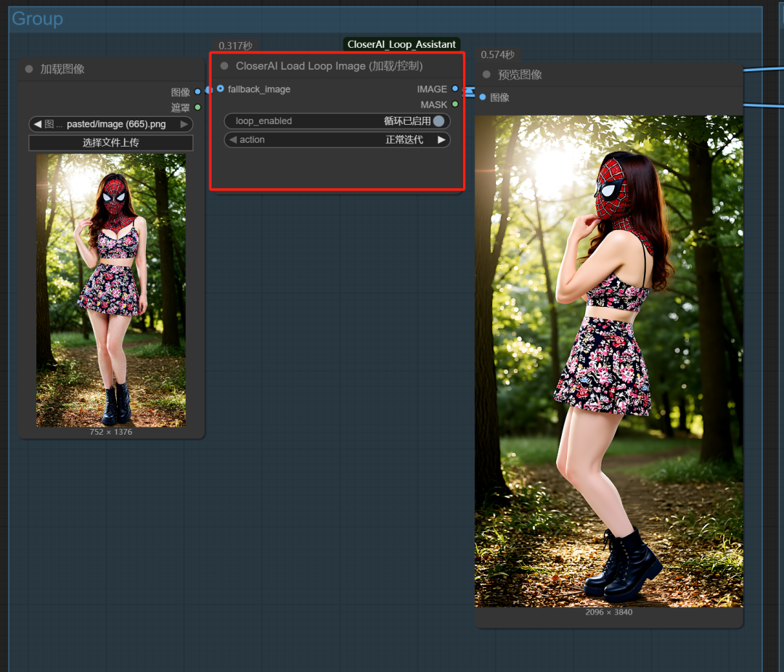This screenshot has width=784, height=672.
Task: Click the IMAGE output port
Action: pos(455,89)
